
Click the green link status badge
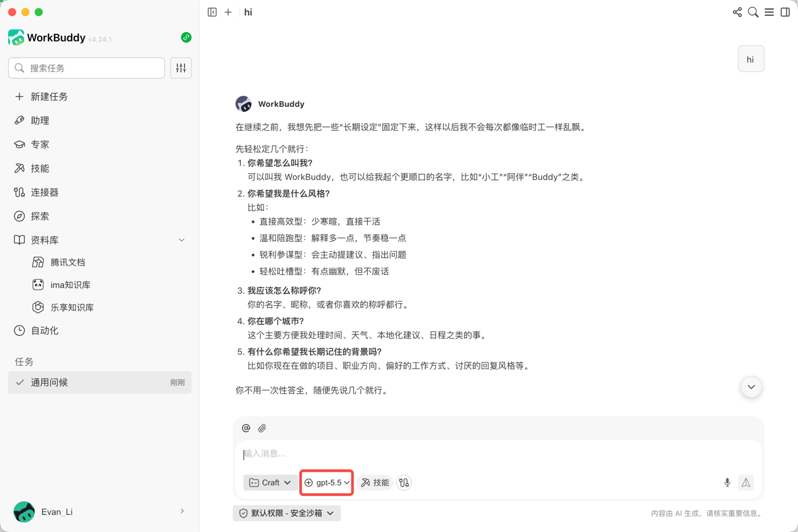(x=186, y=38)
